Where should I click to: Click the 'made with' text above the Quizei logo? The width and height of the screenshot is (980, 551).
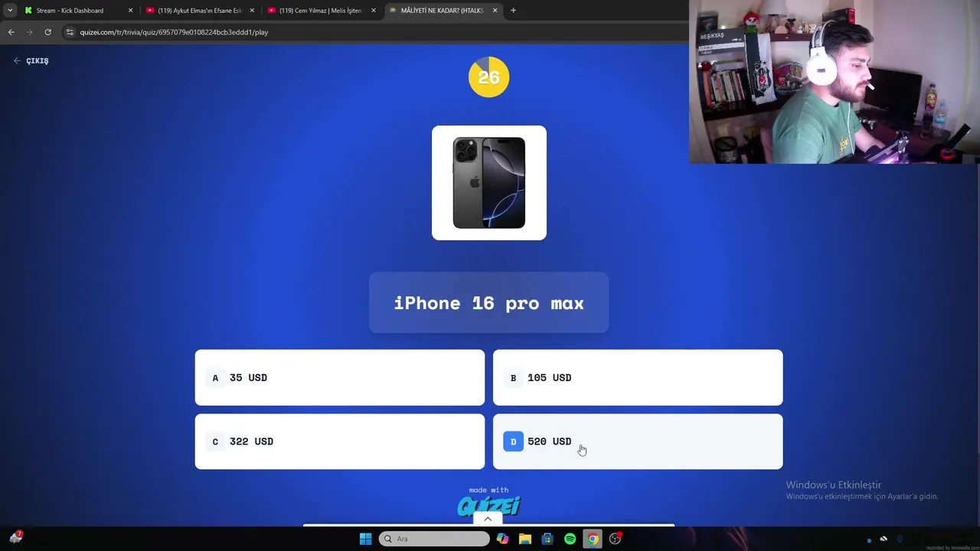click(488, 490)
